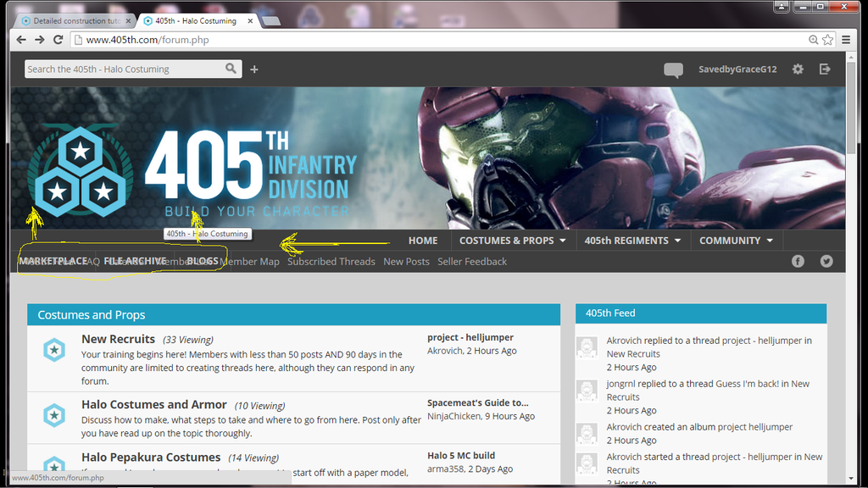Image resolution: width=868 pixels, height=488 pixels.
Task: Click the jongrnl avatar in the 405th Feed
Action: pos(587,390)
